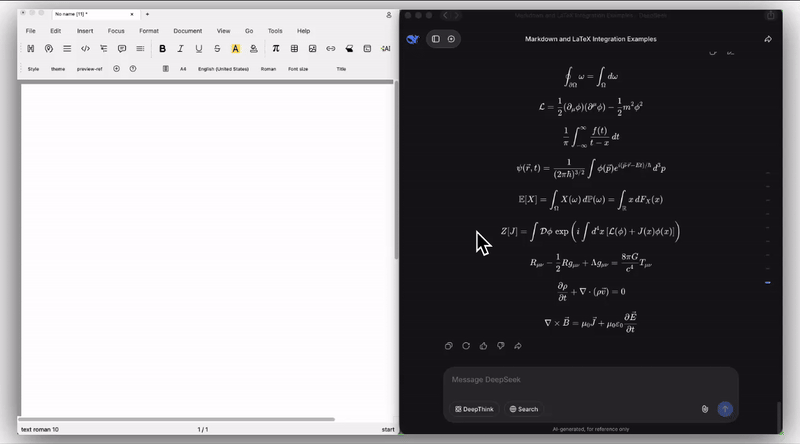Viewport: 800px width, 444px height.
Task: Regenerate the DeepSeek response
Action: (x=466, y=346)
